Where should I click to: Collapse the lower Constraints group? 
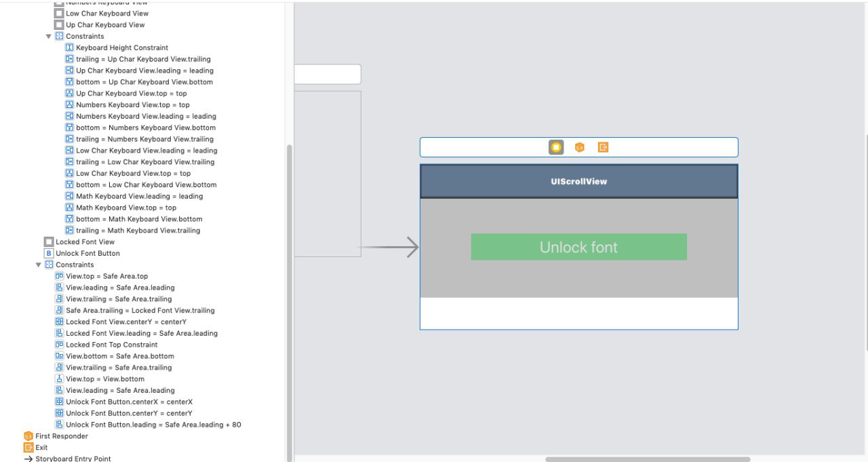pos(39,265)
